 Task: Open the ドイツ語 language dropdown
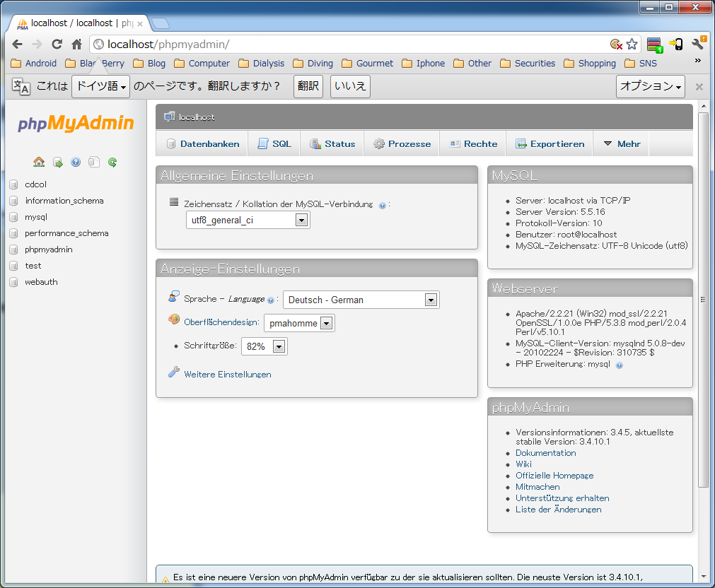[x=100, y=86]
